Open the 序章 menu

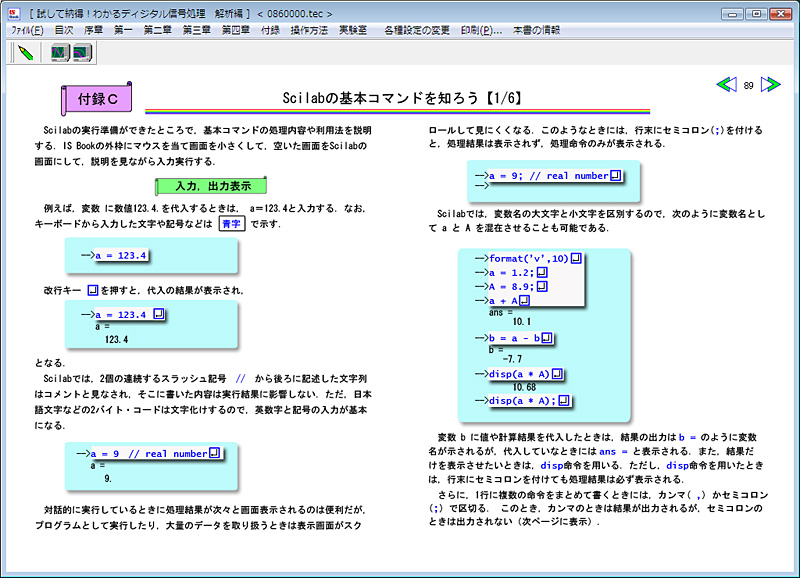click(x=93, y=30)
